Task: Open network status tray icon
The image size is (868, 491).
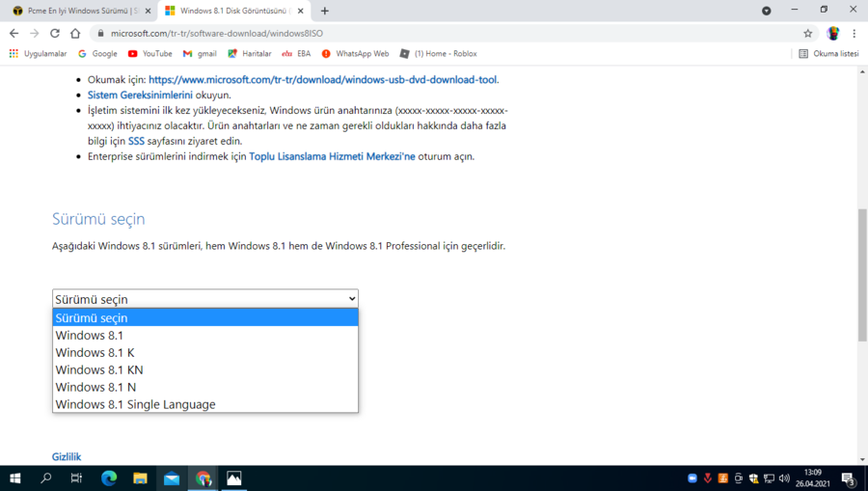Action: point(769,478)
